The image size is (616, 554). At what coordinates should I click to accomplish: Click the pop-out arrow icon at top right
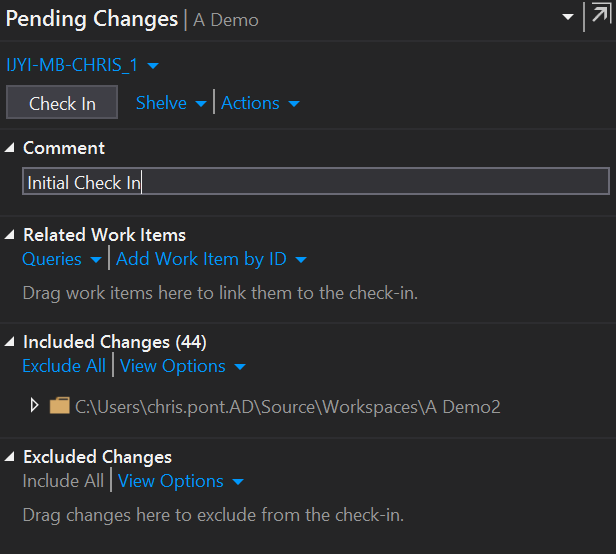(x=600, y=15)
